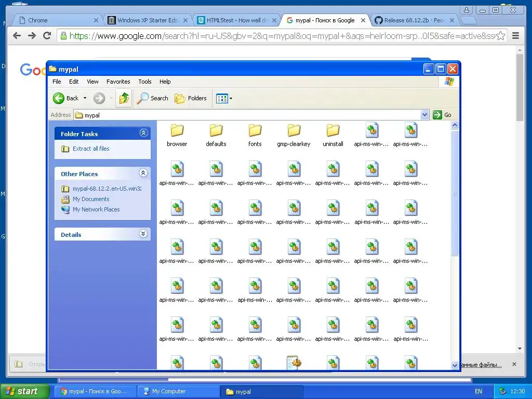
Task: Click the Chrome user profile icon
Action: (x=467, y=10)
